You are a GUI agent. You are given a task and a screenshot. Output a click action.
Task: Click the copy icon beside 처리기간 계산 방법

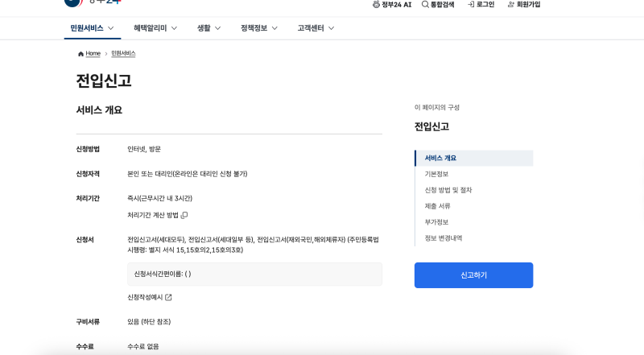point(184,215)
